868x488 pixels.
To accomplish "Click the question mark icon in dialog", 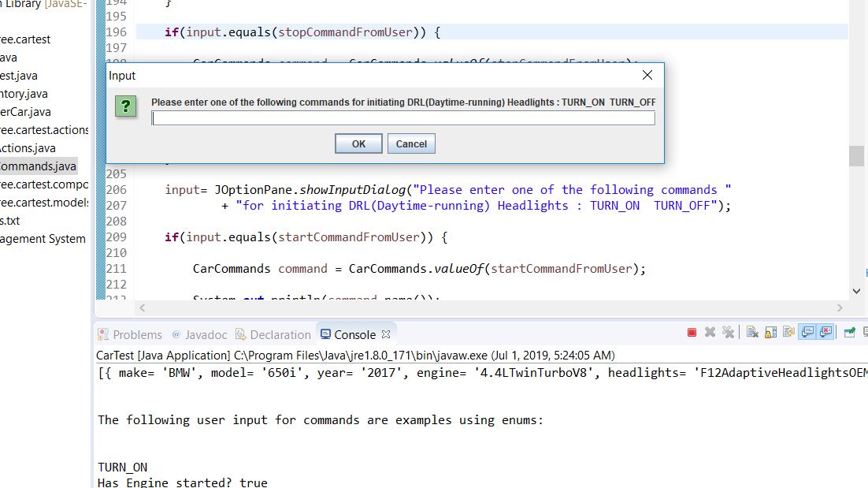I will click(126, 106).
